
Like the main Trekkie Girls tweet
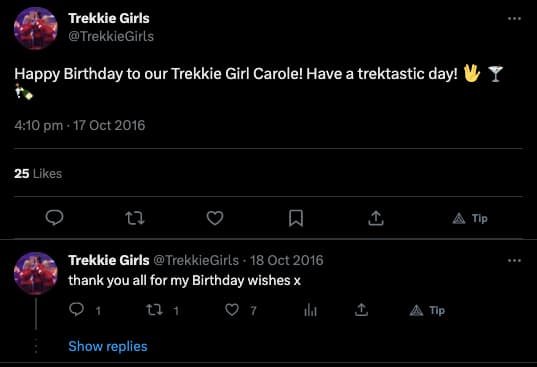click(215, 218)
